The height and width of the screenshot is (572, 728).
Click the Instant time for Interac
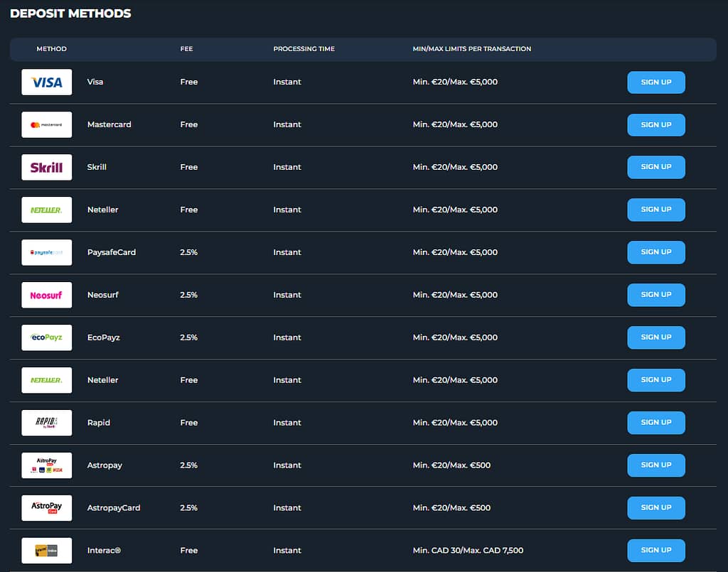click(287, 550)
